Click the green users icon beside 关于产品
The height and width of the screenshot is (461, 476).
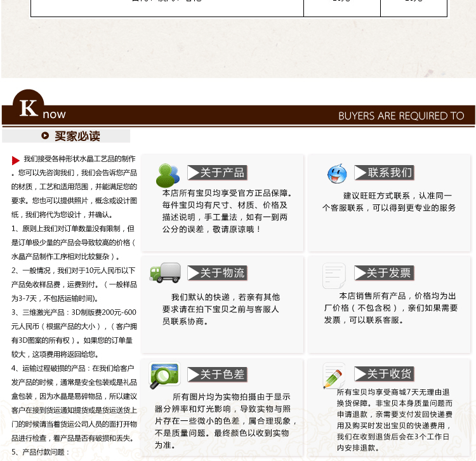click(168, 175)
